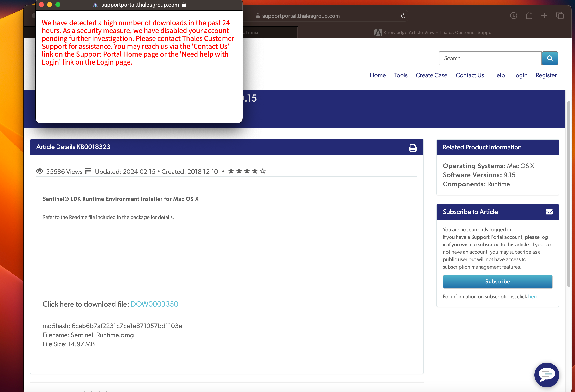
Task: Click into the Search input field
Action: click(x=490, y=58)
